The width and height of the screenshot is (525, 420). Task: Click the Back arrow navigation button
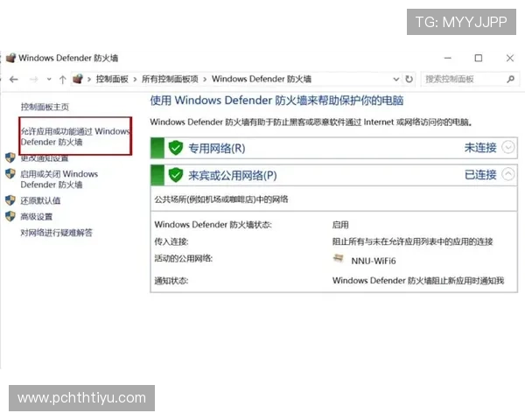(x=14, y=80)
